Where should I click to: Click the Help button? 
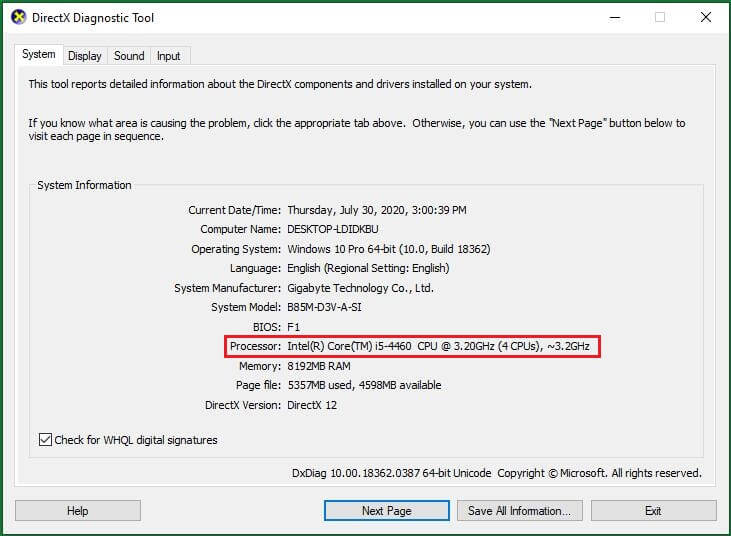click(78, 511)
